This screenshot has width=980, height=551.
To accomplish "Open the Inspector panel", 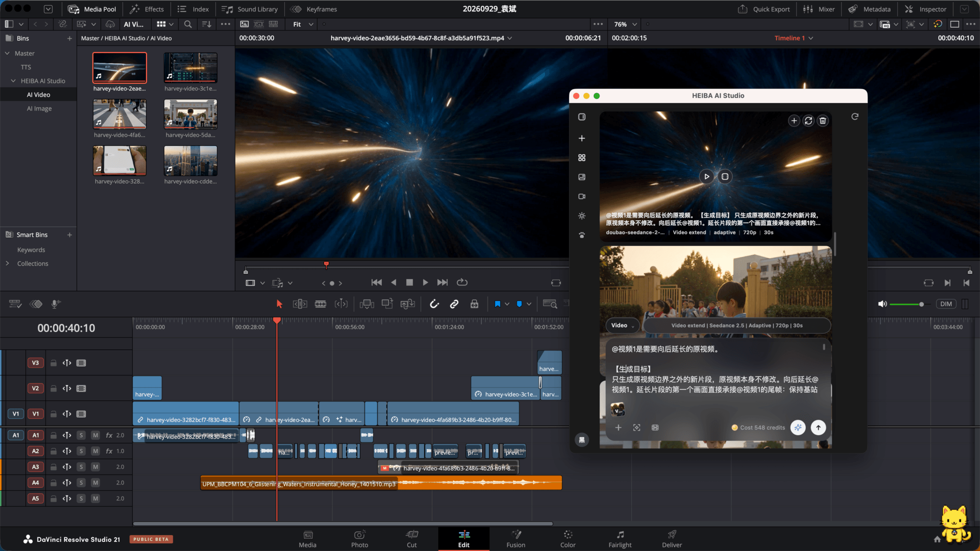I will point(925,9).
